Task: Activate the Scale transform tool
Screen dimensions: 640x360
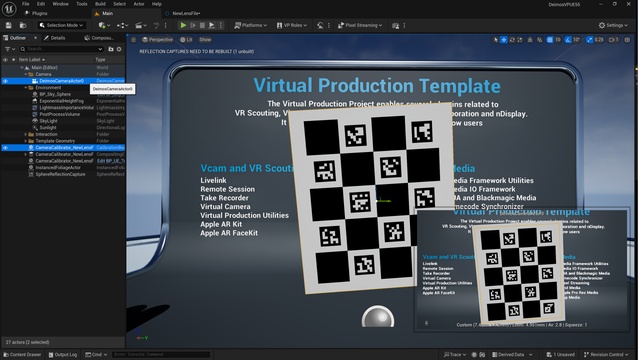Action: point(520,40)
